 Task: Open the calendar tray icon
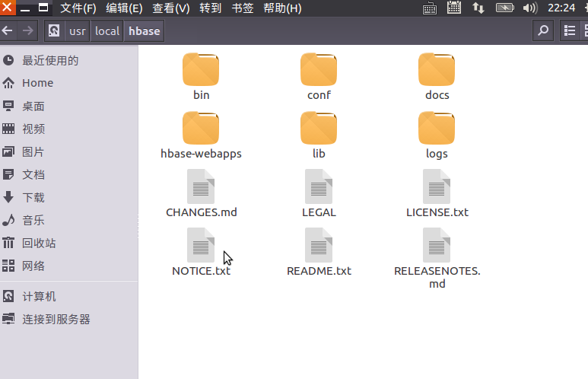tap(454, 8)
